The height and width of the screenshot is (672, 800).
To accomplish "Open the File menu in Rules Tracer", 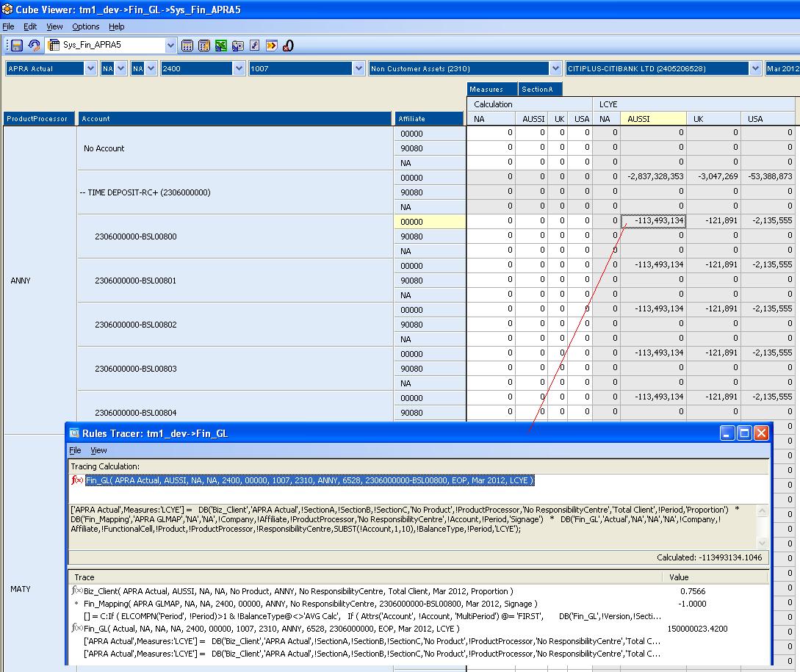I will coord(75,450).
